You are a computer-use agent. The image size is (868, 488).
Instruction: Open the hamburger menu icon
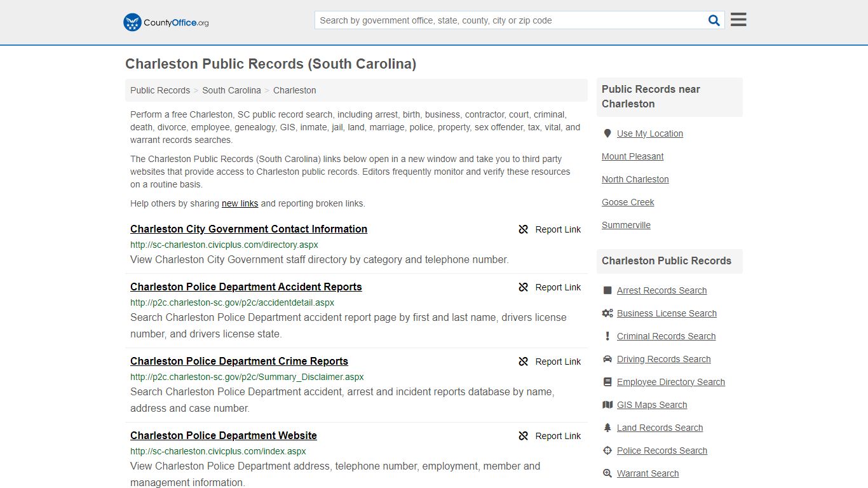[738, 20]
